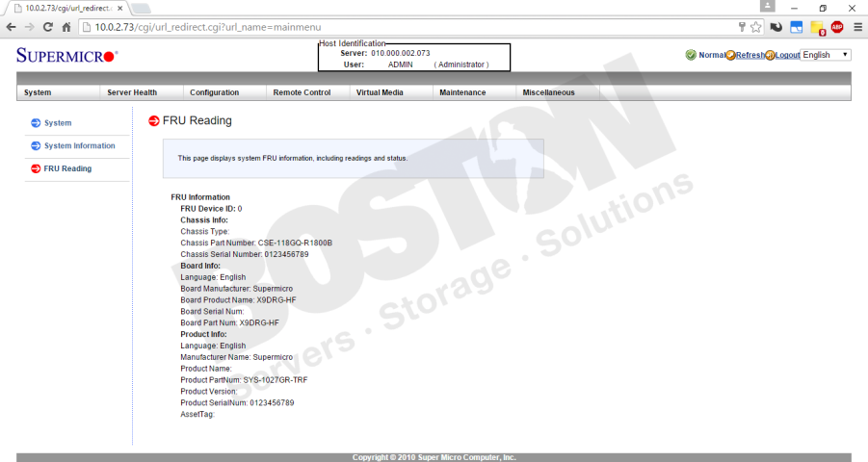Click the green Normal status icon
Image resolution: width=868 pixels, height=462 pixels.
click(691, 55)
